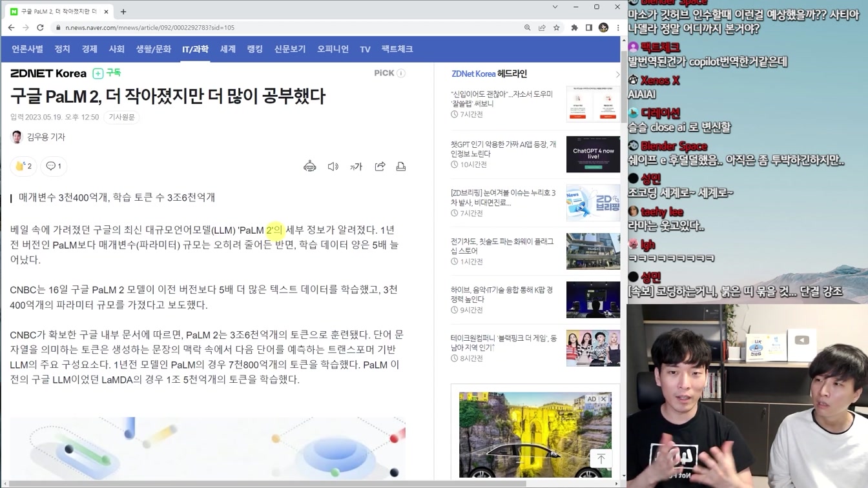Open the TV section
Screen dimensions: 868x488
coord(365,49)
